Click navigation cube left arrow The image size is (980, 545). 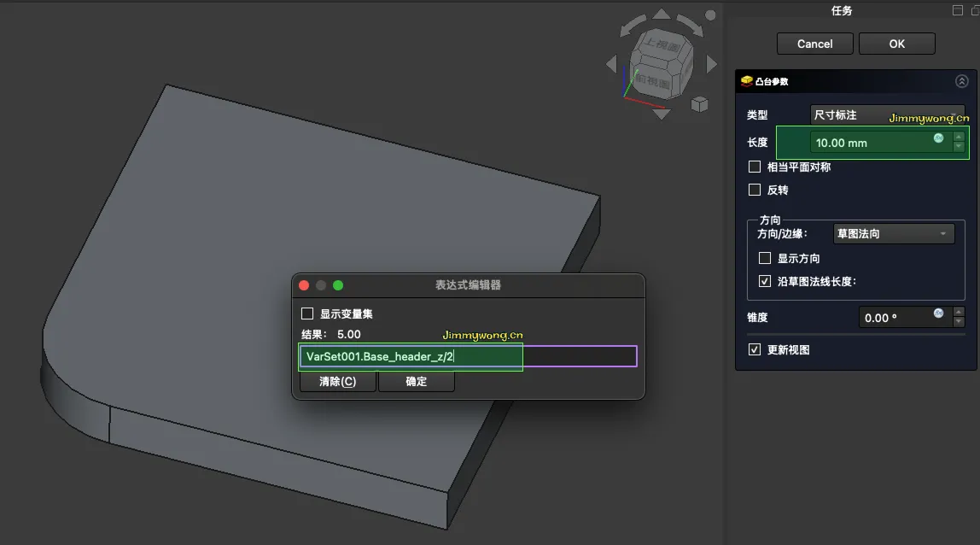pos(611,64)
